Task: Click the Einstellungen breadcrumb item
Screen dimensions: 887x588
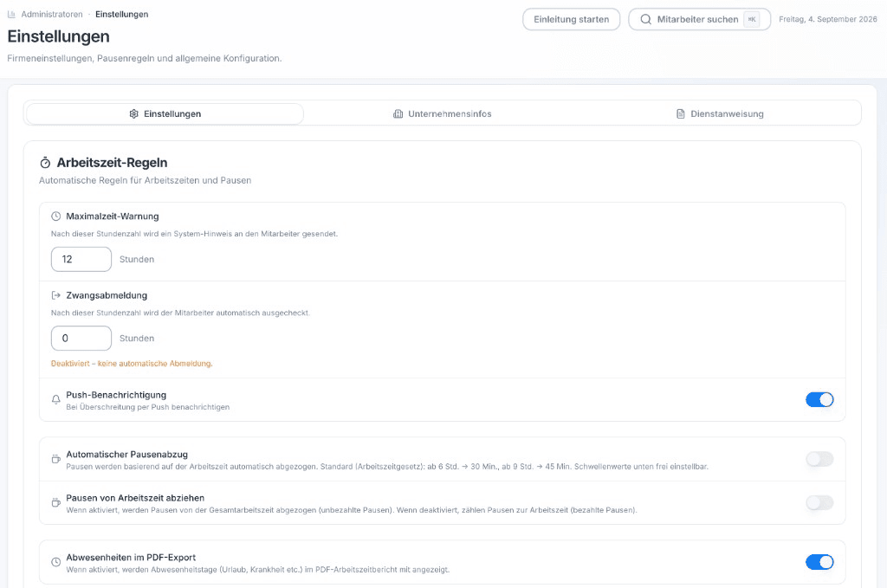Action: 121,14
